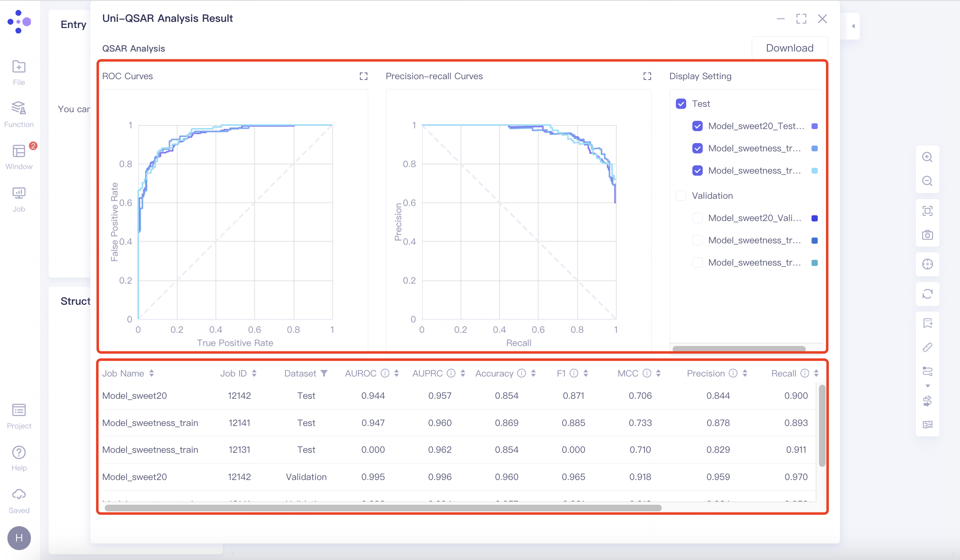Click the refresh icon on right toolbar
This screenshot has height=560, width=960.
tap(927, 294)
